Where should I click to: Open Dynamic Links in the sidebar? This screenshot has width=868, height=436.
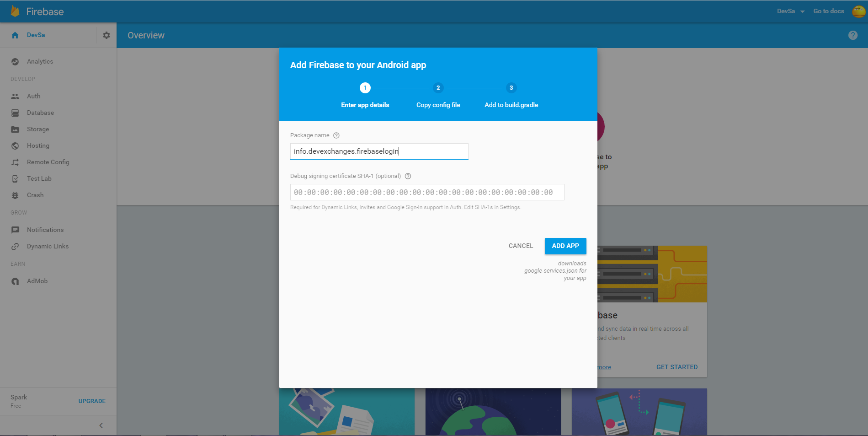click(48, 247)
